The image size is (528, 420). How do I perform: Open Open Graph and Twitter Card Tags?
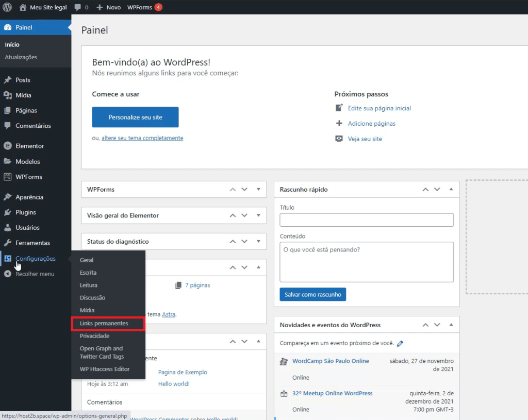102,352
